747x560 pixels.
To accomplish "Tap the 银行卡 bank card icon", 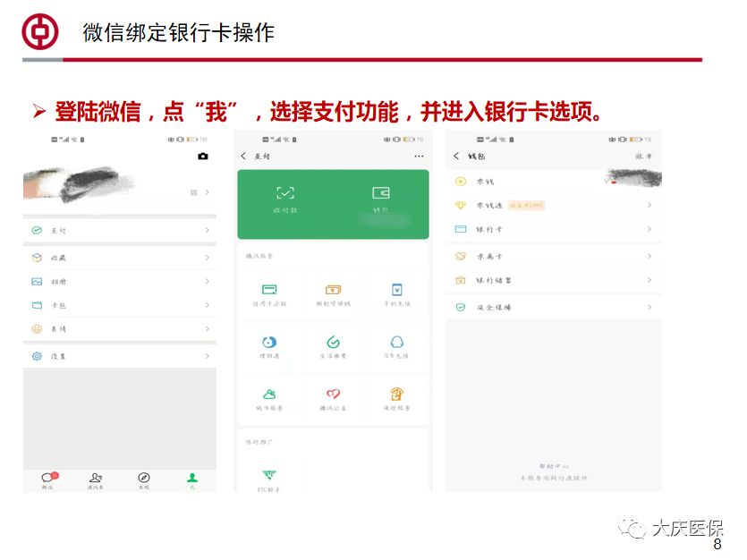I will [460, 229].
